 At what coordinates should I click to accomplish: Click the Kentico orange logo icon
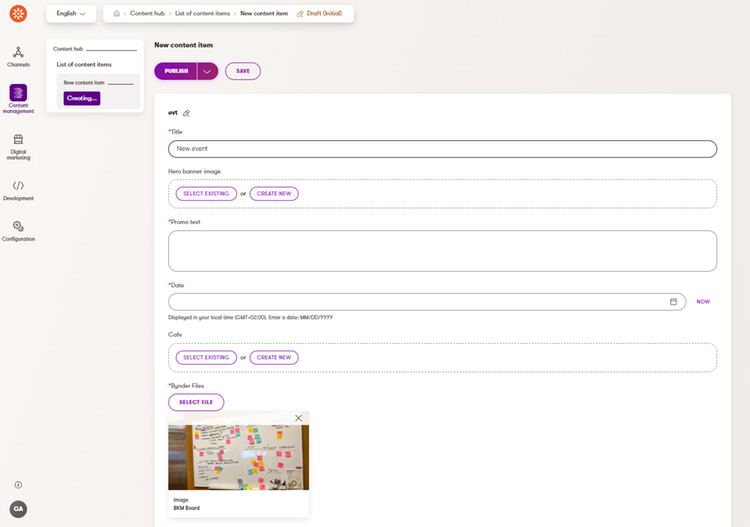[18, 13]
